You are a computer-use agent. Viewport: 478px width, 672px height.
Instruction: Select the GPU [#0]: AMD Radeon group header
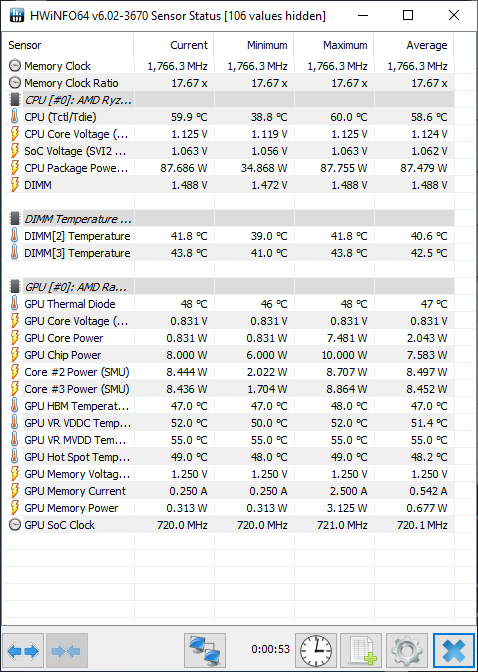click(228, 287)
